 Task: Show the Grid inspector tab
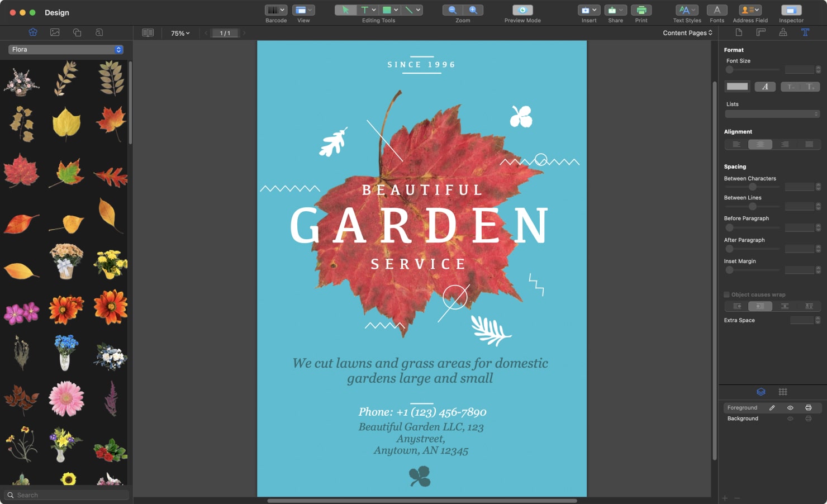coord(783,392)
